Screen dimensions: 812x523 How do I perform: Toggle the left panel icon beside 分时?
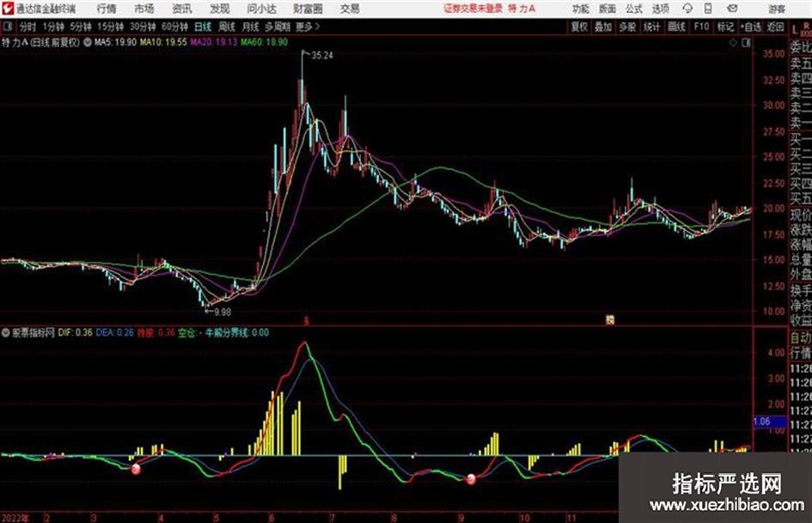[7, 27]
